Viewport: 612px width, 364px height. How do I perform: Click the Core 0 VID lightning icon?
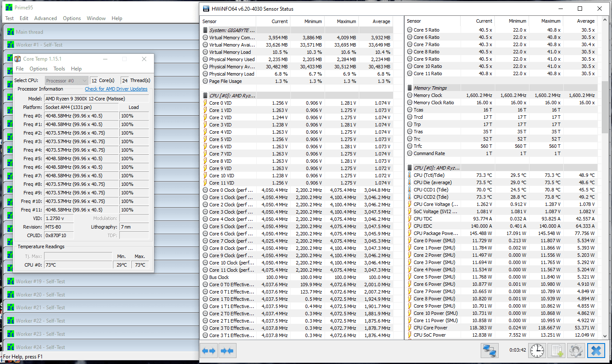(205, 103)
